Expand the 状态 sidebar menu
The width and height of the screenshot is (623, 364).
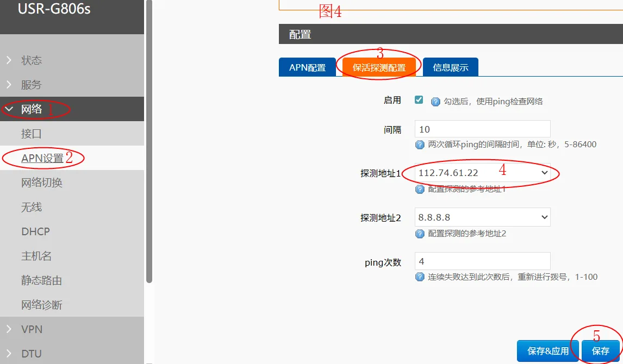coord(72,60)
